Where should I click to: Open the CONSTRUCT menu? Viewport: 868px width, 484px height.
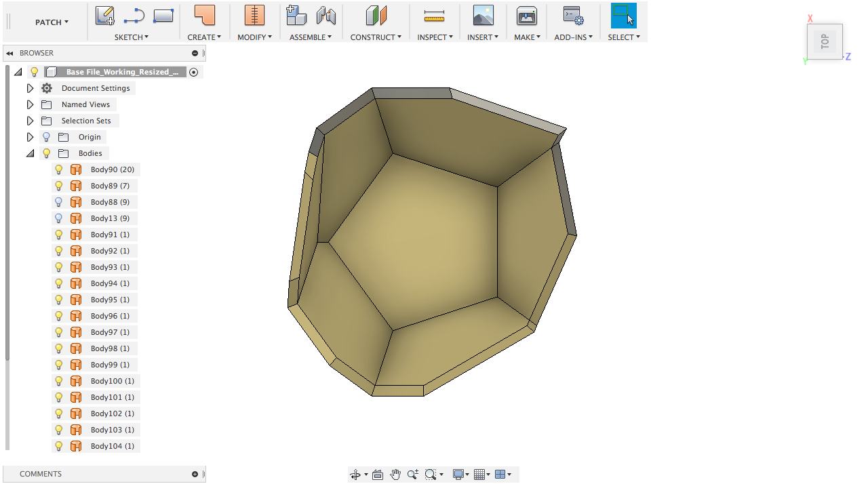click(x=376, y=37)
